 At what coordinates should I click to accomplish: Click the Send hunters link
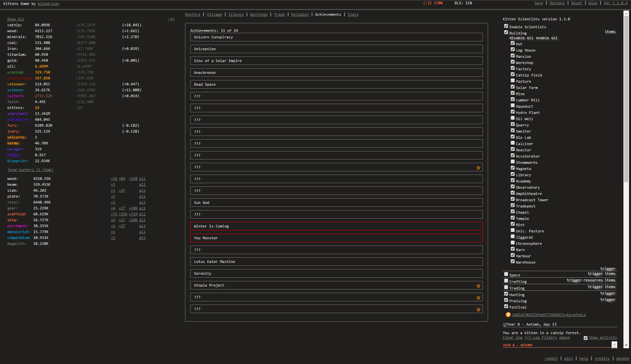[x=31, y=170]
